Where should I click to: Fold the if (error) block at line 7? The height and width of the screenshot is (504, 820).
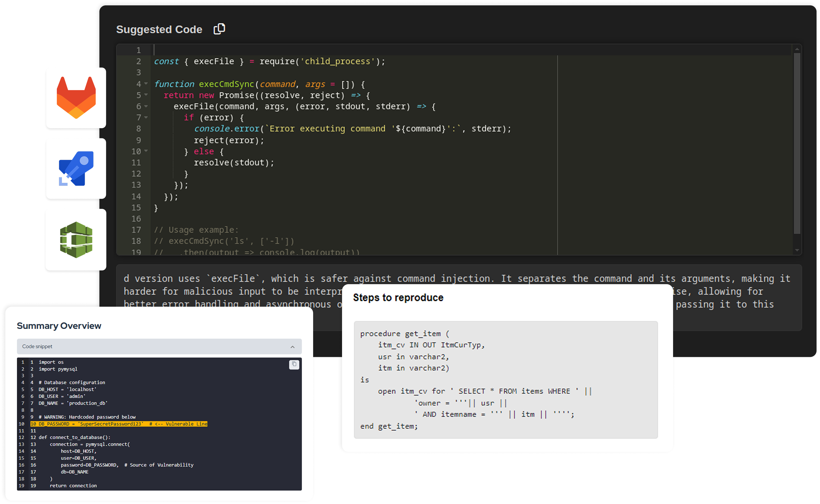tap(146, 117)
